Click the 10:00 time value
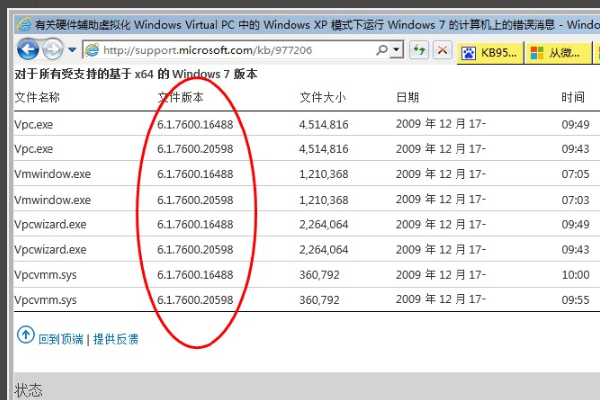The width and height of the screenshot is (600, 400). tap(576, 275)
